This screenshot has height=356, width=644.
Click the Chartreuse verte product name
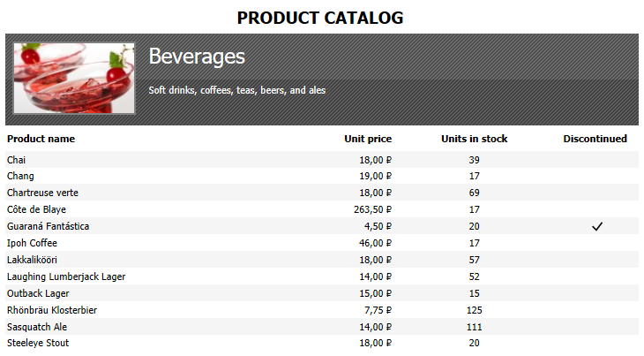click(42, 193)
